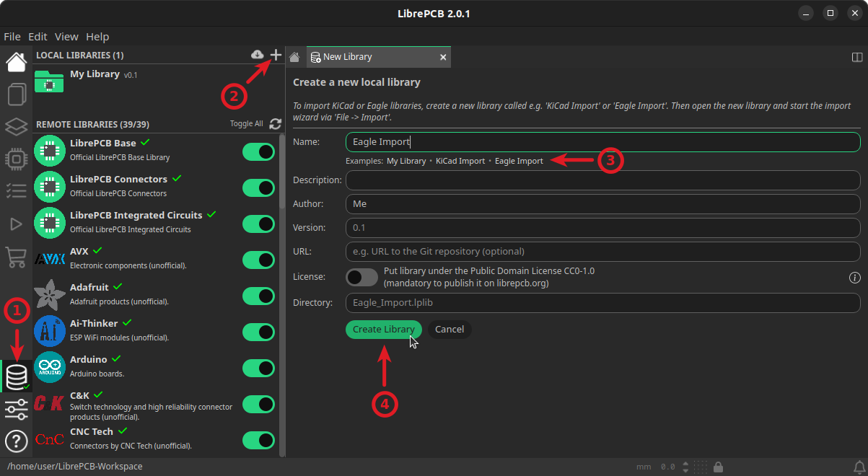Image resolution: width=868 pixels, height=476 pixels.
Task: Open the shopping cart order panel
Action: pyautogui.click(x=16, y=256)
